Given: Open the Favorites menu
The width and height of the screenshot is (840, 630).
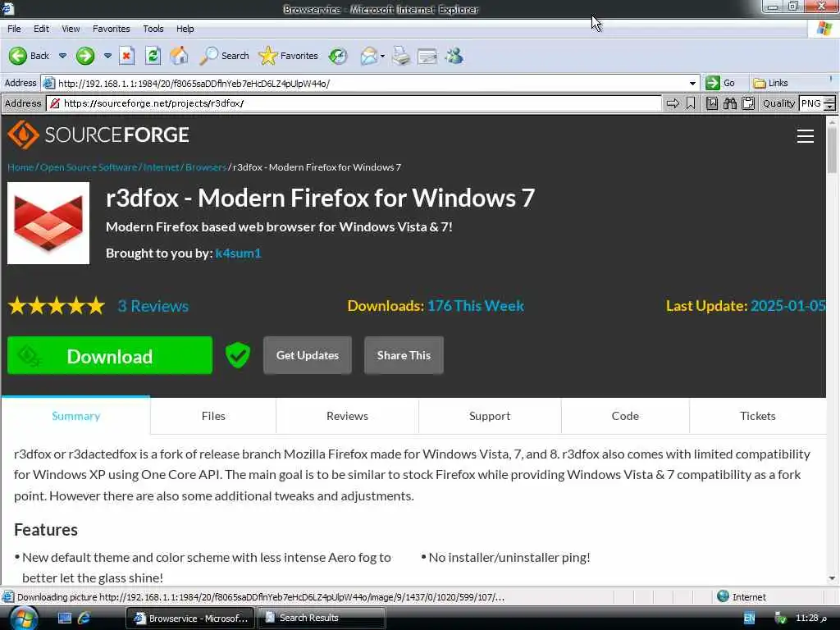Looking at the screenshot, I should (x=111, y=29).
